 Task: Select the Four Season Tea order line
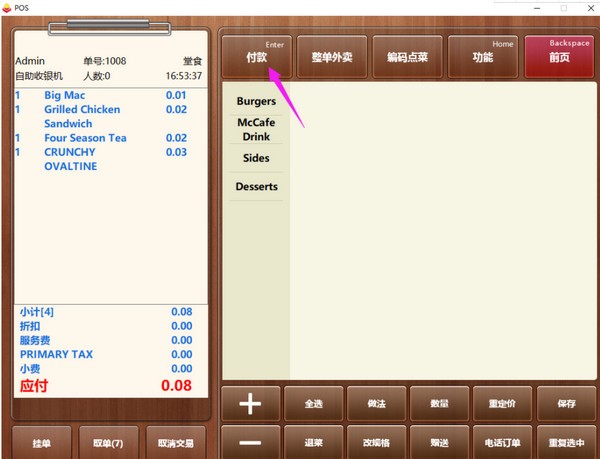(111, 138)
